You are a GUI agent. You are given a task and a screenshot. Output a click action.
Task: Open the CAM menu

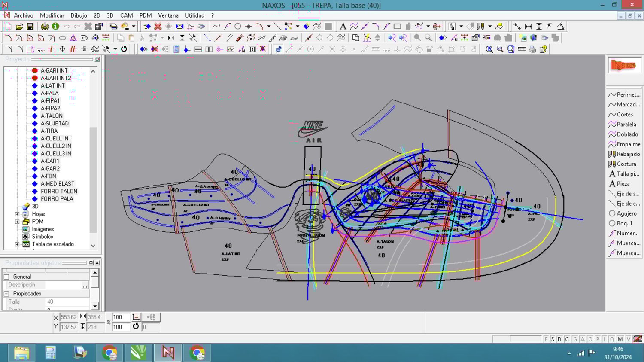coord(126,15)
